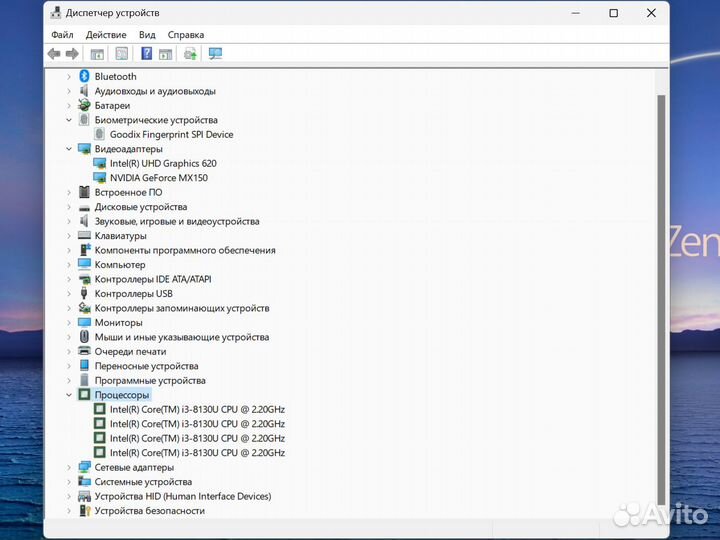Click the printer icon for Очереди печати

coord(84,351)
